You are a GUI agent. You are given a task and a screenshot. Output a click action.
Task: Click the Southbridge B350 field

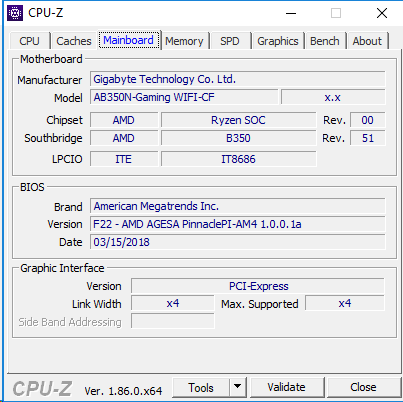pyautogui.click(x=238, y=138)
